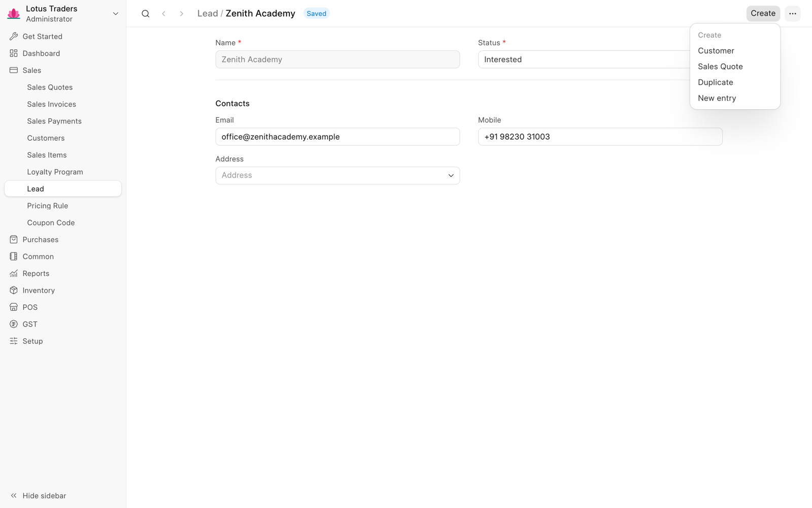The image size is (812, 508).
Task: Click the Contacts section heading
Action: (232, 104)
